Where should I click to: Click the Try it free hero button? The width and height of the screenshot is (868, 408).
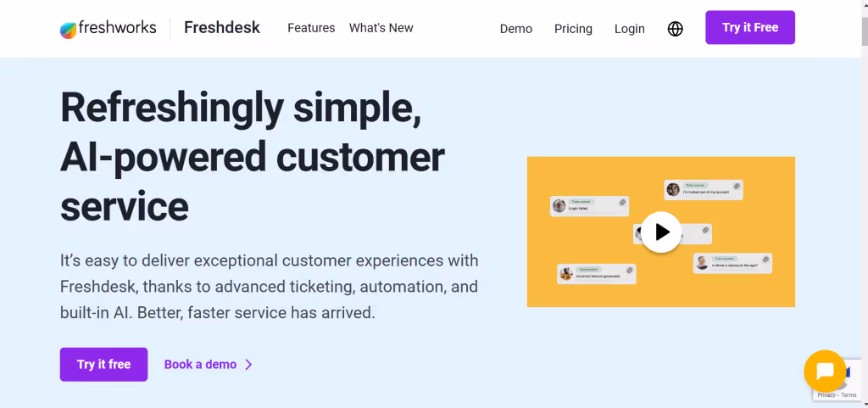coord(103,364)
